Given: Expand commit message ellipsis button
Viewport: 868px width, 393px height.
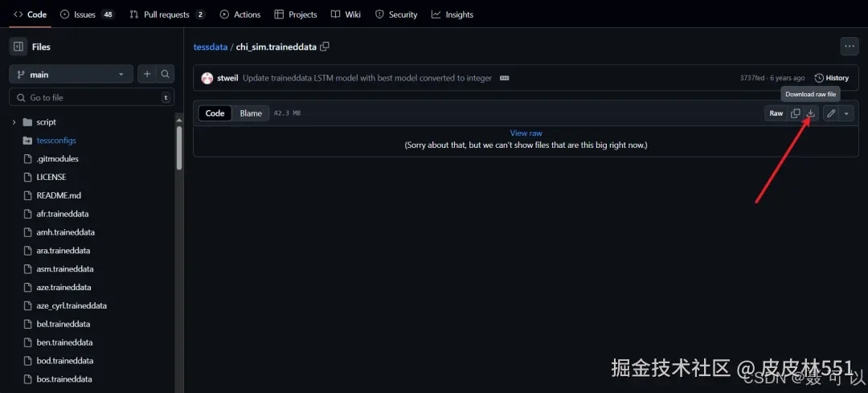Looking at the screenshot, I should [504, 78].
